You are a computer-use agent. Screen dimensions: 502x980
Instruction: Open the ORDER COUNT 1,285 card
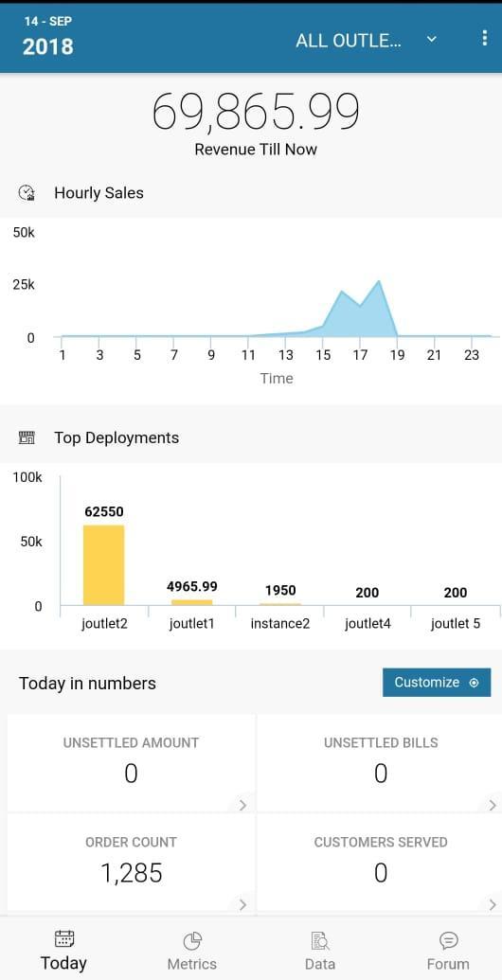131,864
